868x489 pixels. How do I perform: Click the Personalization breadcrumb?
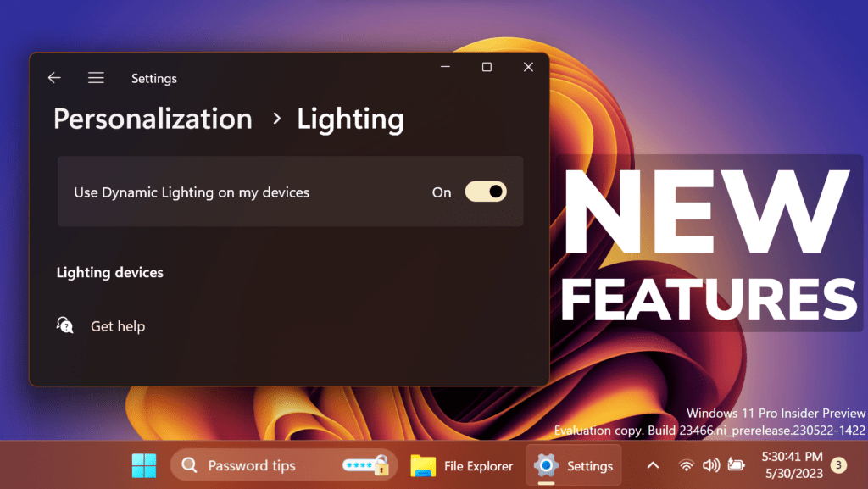(153, 119)
